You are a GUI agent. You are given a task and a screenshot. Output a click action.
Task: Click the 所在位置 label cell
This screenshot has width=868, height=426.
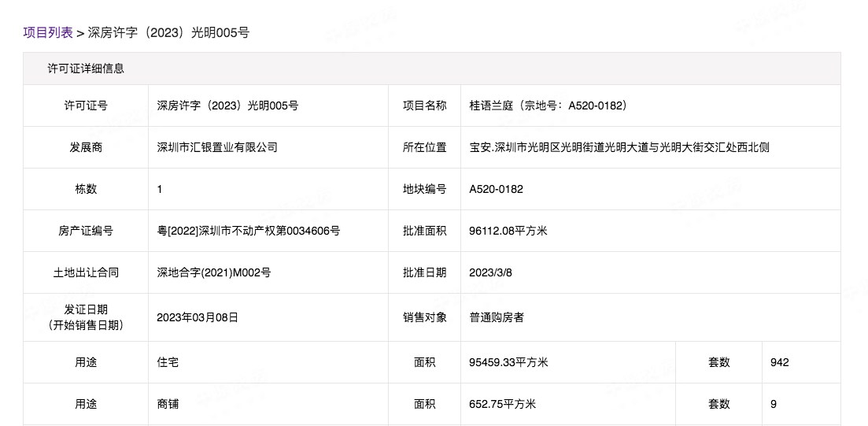click(425, 147)
